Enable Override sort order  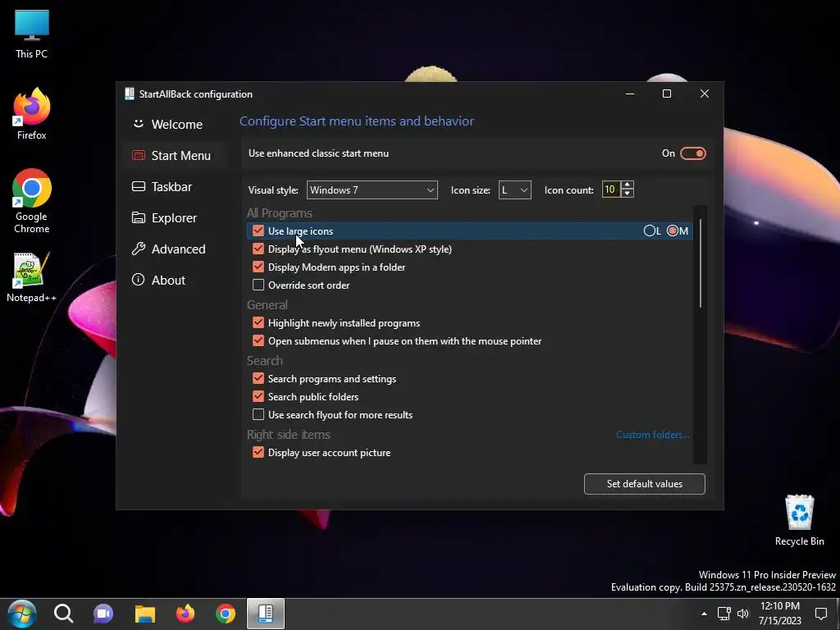(258, 285)
